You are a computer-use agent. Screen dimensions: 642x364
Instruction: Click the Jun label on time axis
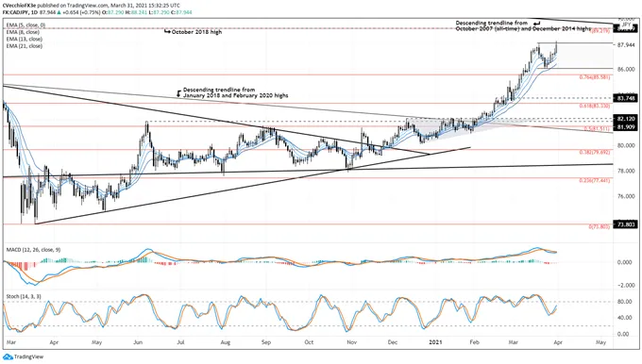[138, 342]
